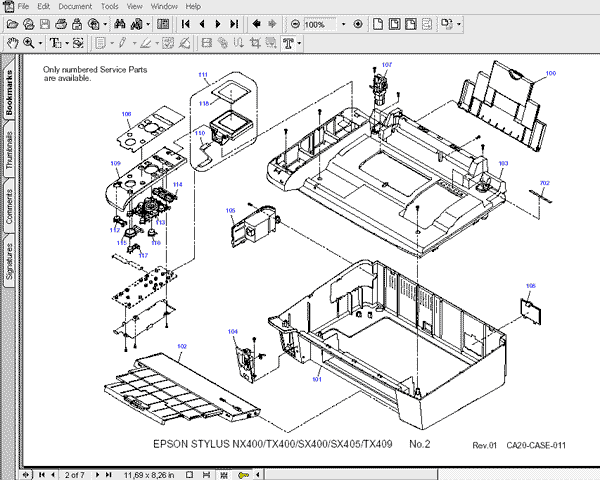Screen dimensions: 600x480
Task: Open the Window menu
Action: pyautogui.click(x=164, y=6)
